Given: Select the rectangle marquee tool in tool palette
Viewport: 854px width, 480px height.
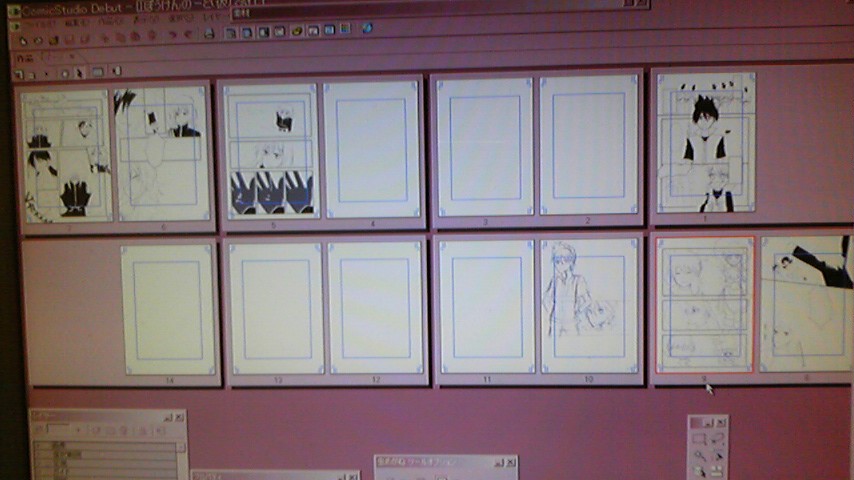Looking at the screenshot, I should pos(699,439).
